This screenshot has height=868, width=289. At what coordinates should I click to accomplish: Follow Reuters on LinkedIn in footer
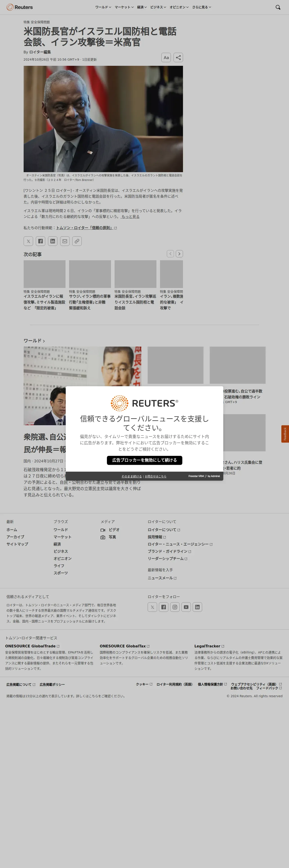click(197, 607)
